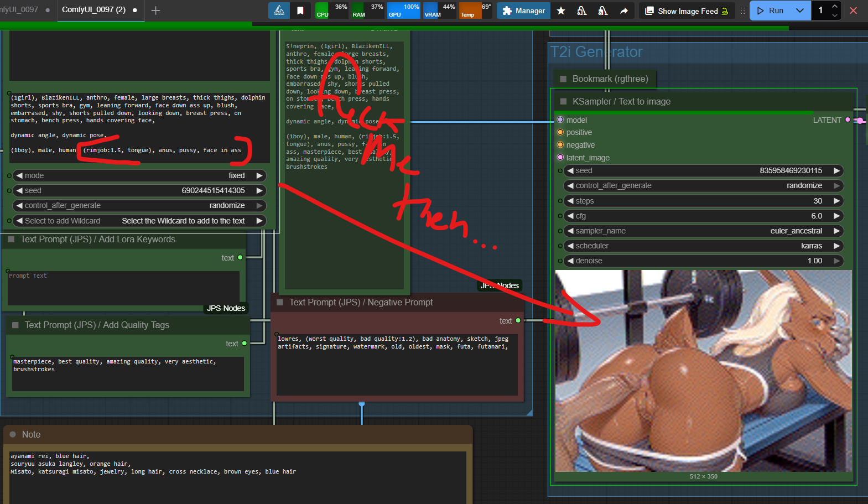868x504 pixels.
Task: Collapse the Negative Prompt node
Action: 280,302
